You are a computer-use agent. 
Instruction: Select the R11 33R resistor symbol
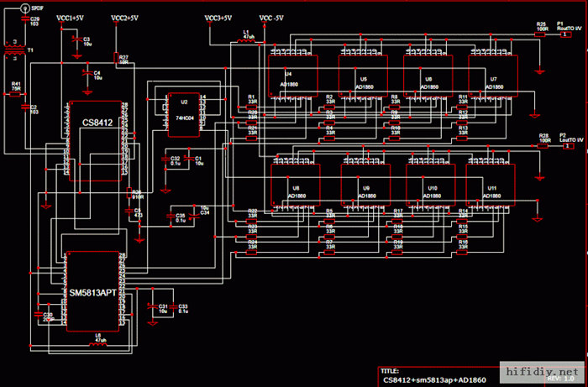[x=462, y=107]
